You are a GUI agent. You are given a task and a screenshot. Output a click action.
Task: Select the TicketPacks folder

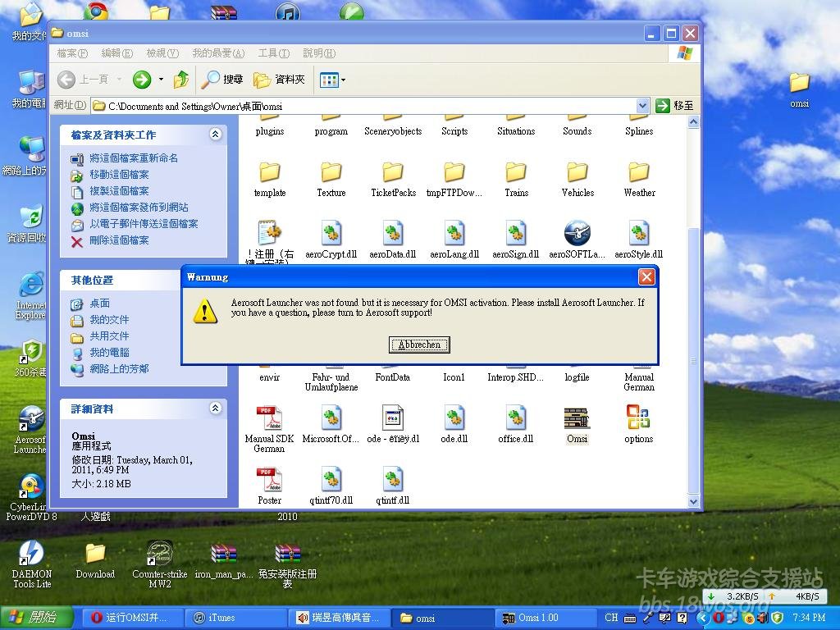393,173
